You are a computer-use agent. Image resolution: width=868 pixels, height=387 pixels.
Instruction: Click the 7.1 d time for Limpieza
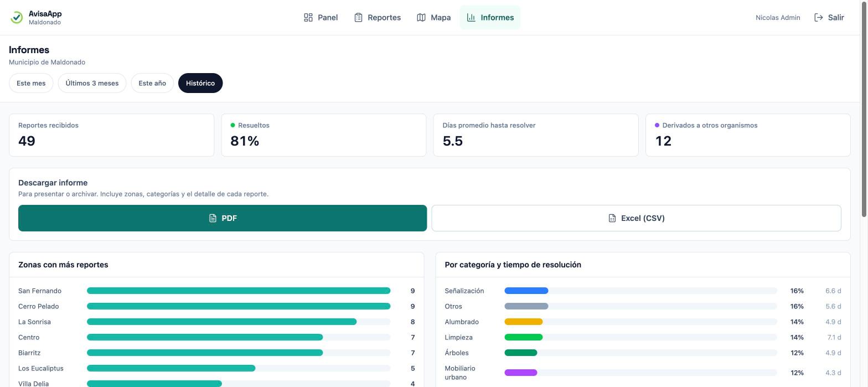[x=834, y=337]
